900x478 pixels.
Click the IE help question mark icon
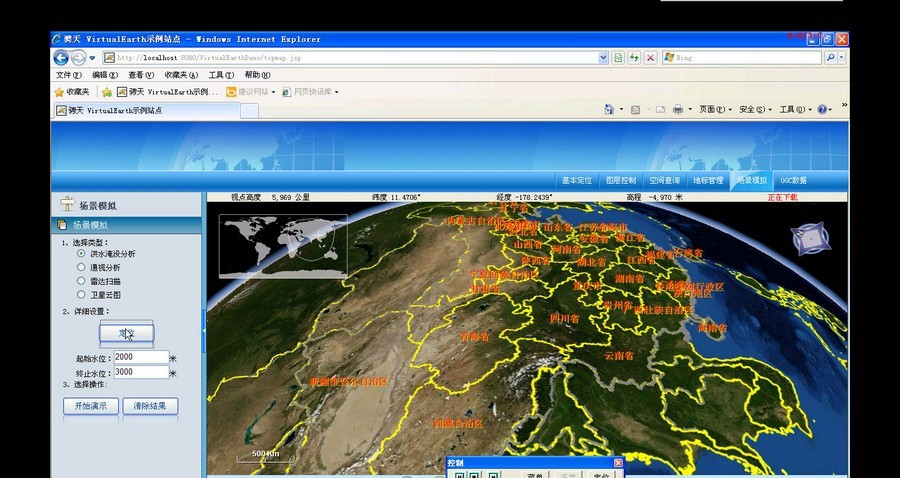click(822, 109)
